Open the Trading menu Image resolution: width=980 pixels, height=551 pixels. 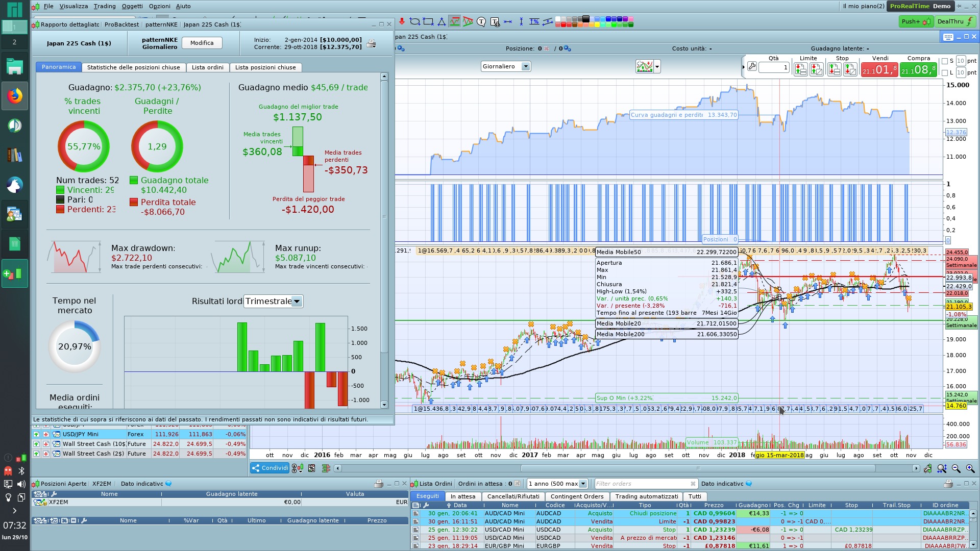pos(104,6)
